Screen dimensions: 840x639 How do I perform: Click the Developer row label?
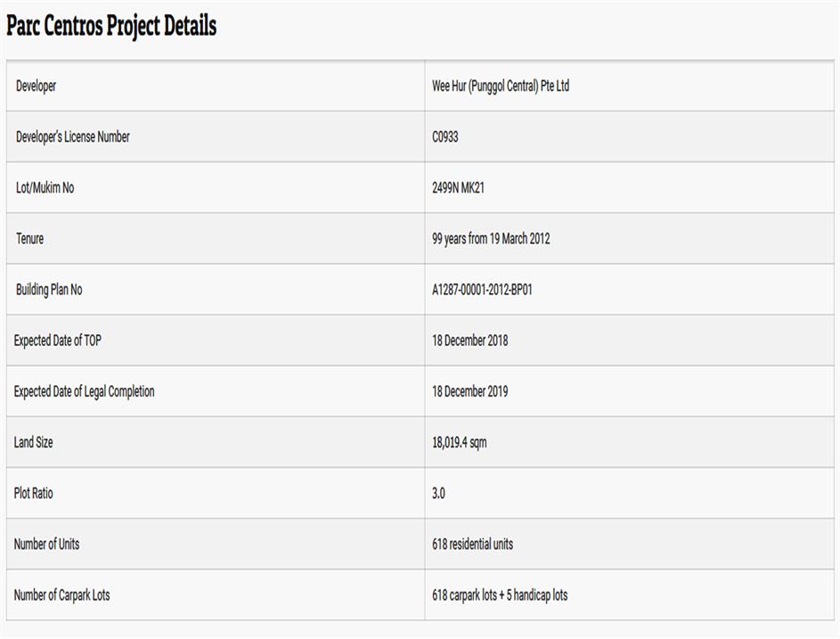tap(36, 86)
